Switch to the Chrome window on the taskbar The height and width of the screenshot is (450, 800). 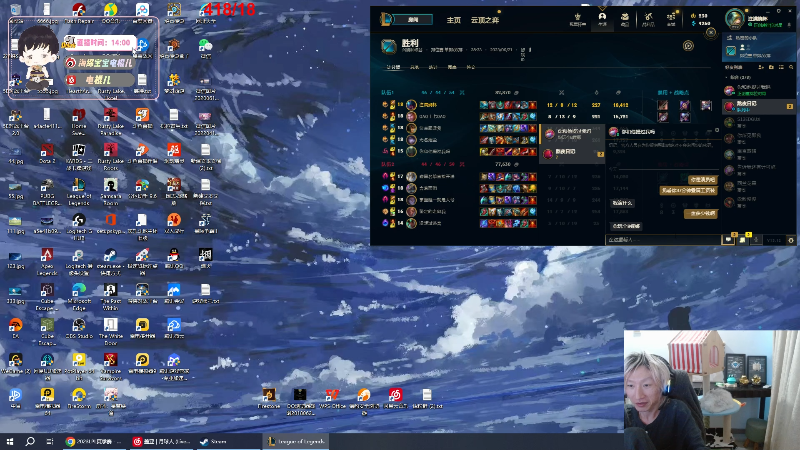pyautogui.click(x=94, y=441)
